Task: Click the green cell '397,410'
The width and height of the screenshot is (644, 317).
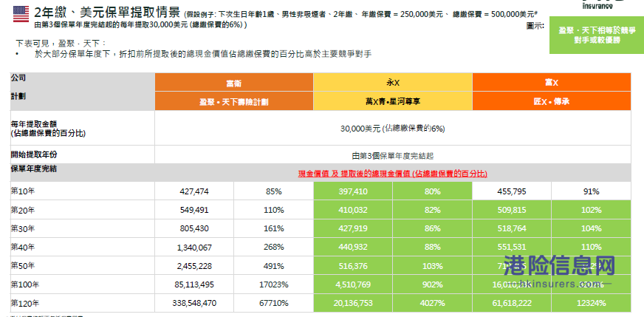Action: coord(353,191)
